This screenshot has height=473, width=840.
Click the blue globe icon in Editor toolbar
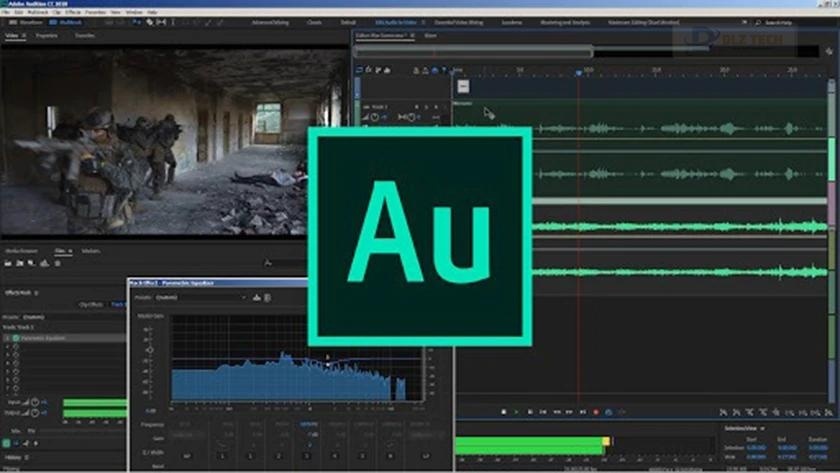pos(434,70)
